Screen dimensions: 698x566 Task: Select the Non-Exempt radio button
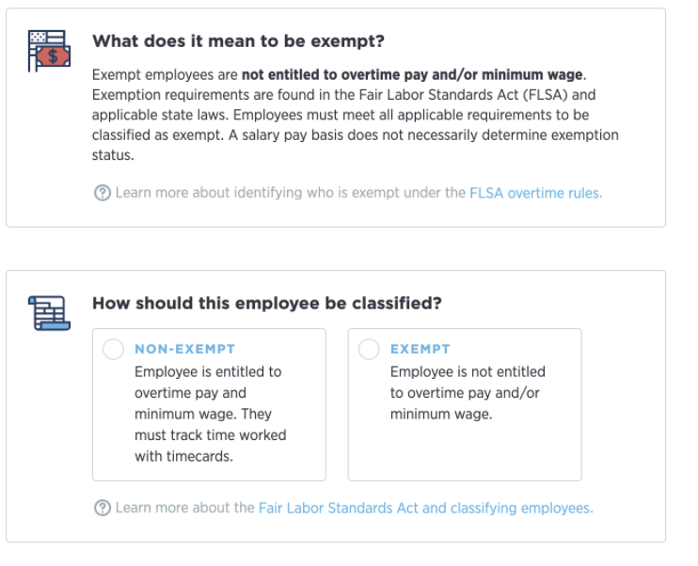113,349
